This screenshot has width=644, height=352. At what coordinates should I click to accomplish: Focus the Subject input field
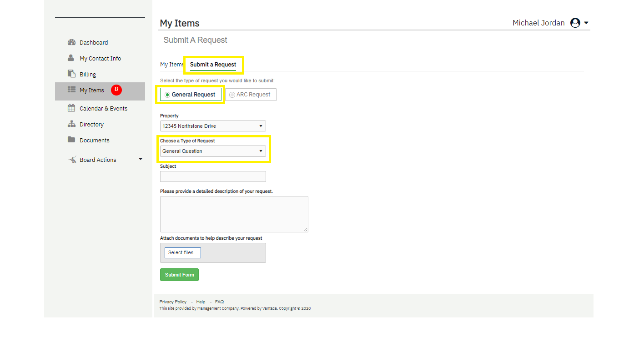coord(213,176)
